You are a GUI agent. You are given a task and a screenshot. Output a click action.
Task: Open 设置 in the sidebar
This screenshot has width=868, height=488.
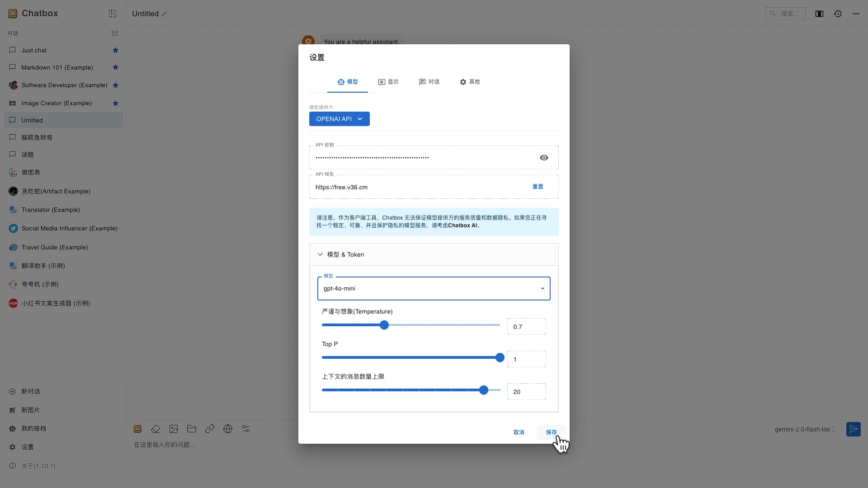click(63, 447)
